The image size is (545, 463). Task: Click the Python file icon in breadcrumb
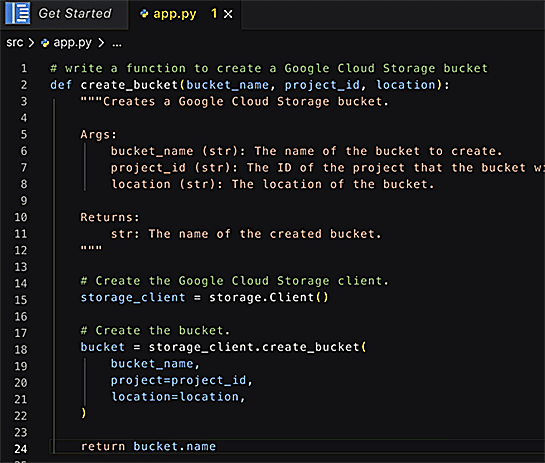[45, 43]
